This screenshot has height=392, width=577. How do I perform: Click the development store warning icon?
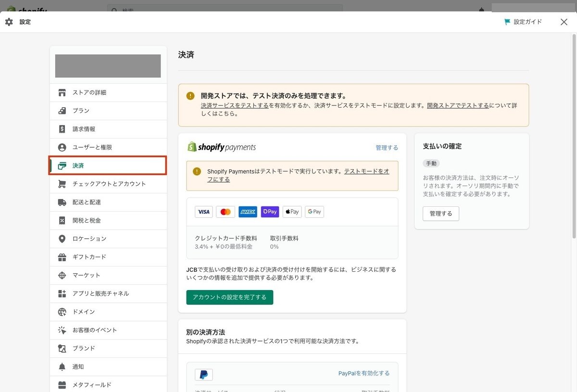pos(191,96)
